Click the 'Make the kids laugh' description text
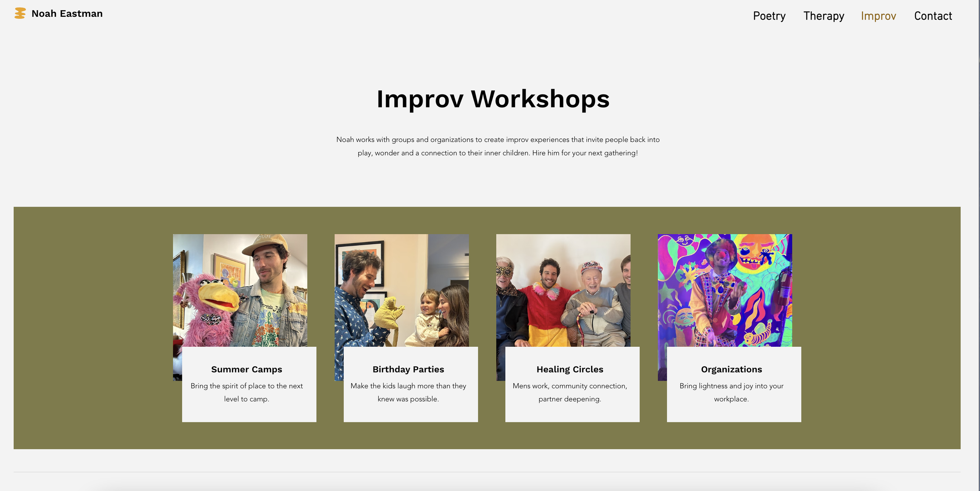 (x=408, y=392)
